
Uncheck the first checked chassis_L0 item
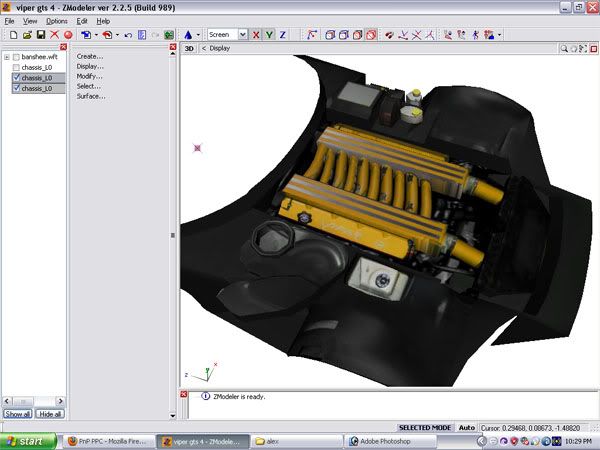[x=16, y=78]
